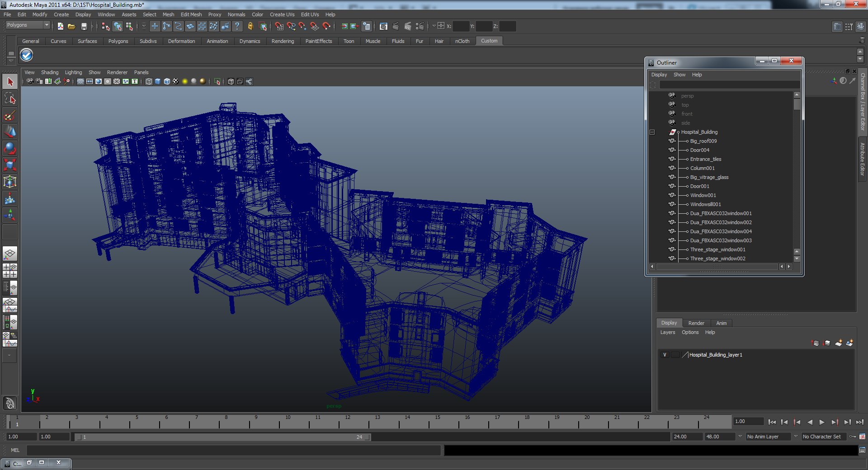Viewport: 868px width, 470px height.
Task: Activate the Scale tool cube icon
Action: [x=10, y=165]
